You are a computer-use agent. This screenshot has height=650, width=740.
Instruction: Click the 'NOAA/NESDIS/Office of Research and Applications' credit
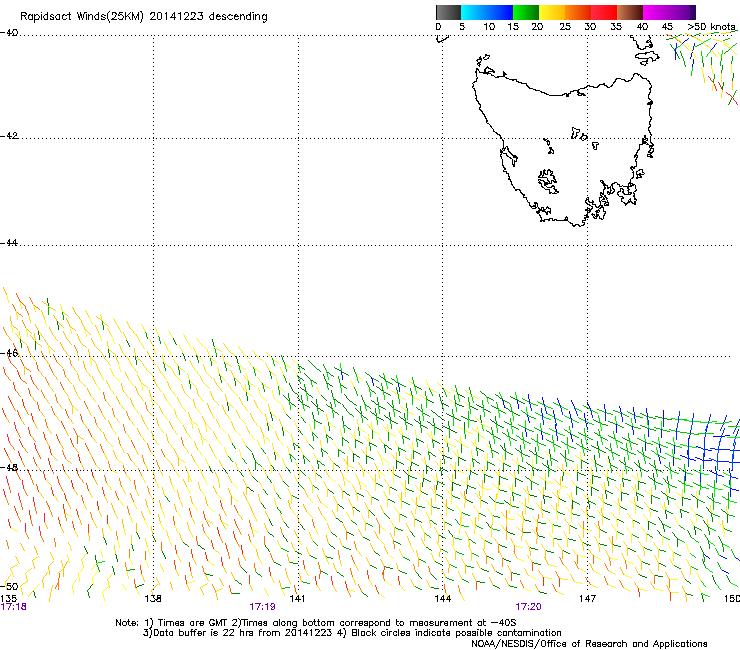[589, 644]
